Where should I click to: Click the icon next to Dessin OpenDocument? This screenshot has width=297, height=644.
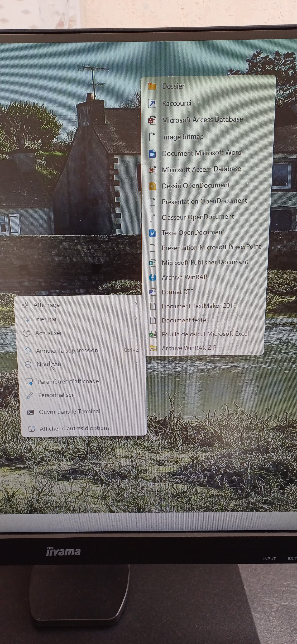tap(153, 186)
